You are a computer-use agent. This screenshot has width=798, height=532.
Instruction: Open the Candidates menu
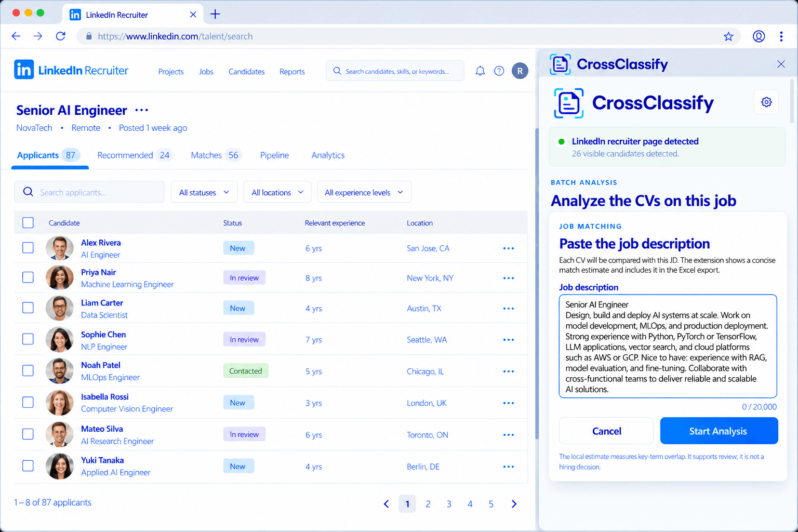point(247,72)
